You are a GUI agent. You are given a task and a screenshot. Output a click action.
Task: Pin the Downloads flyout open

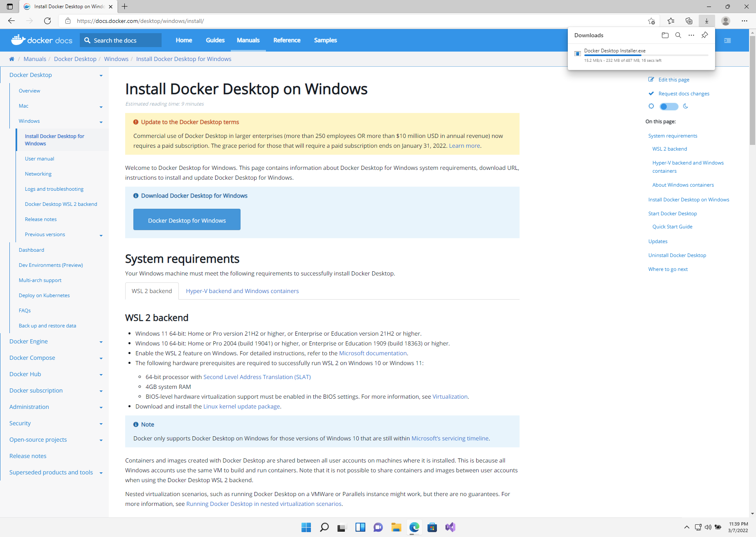point(704,35)
